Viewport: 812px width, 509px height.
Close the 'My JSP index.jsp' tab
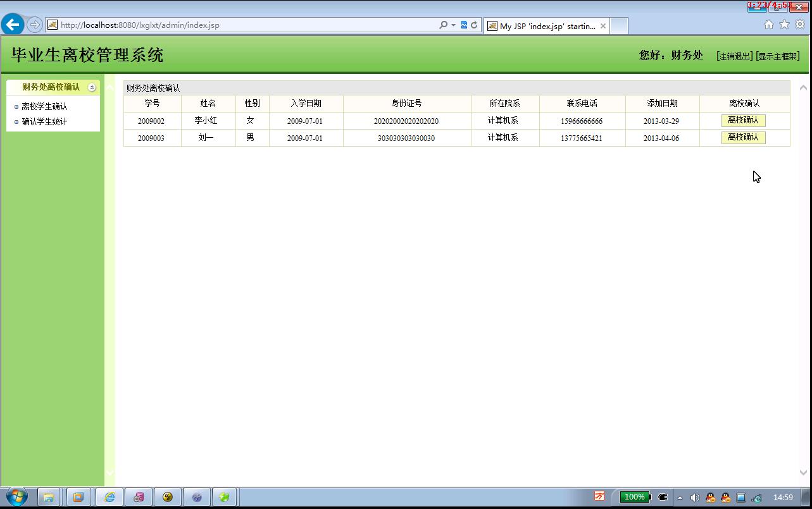click(x=603, y=26)
